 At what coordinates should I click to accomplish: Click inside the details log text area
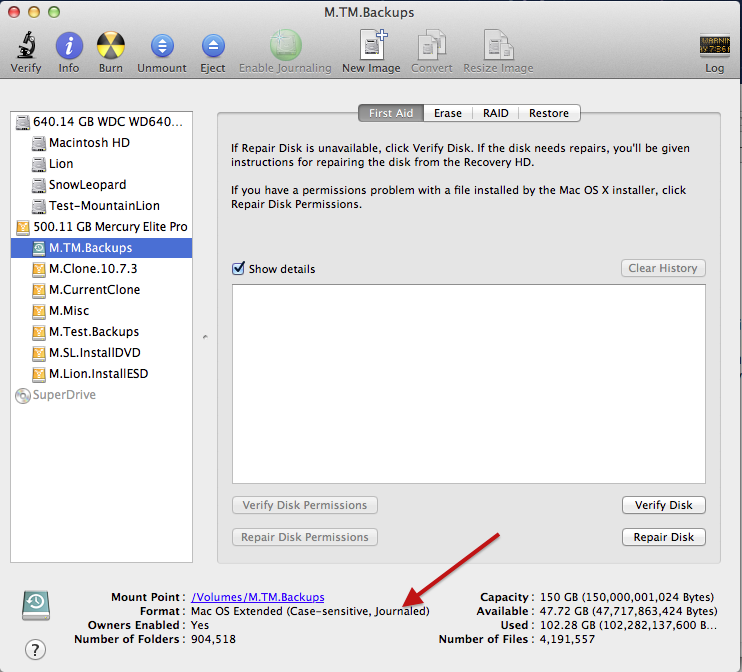click(x=468, y=384)
